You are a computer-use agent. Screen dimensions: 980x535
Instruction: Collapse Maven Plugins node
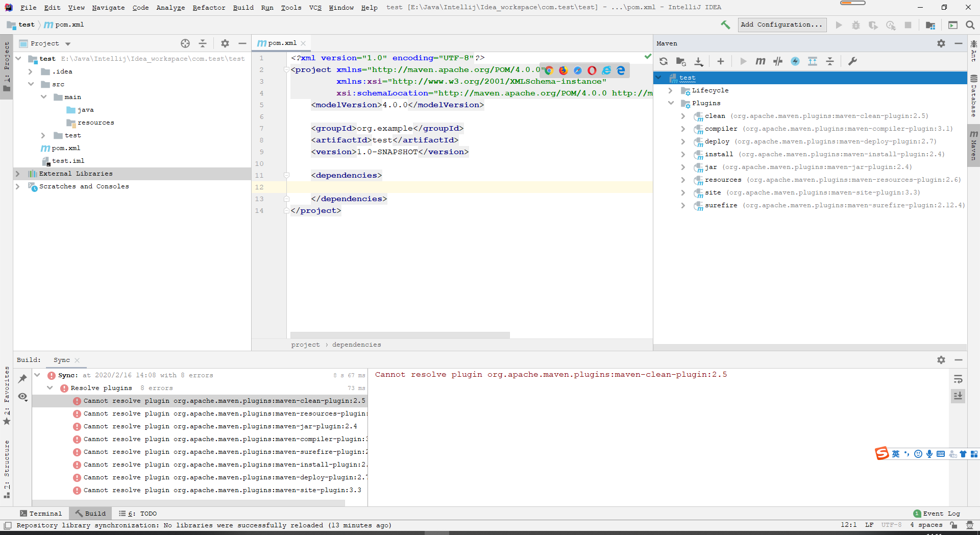[x=671, y=103]
